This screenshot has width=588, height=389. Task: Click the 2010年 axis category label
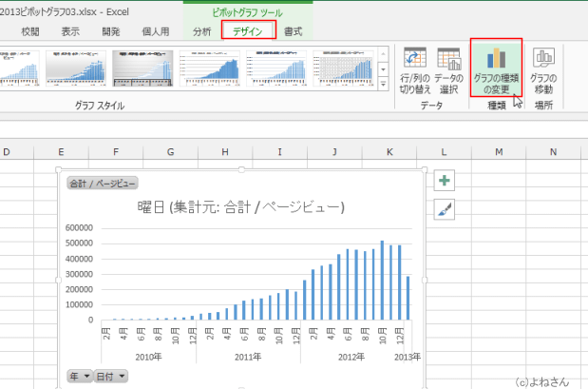pyautogui.click(x=148, y=357)
